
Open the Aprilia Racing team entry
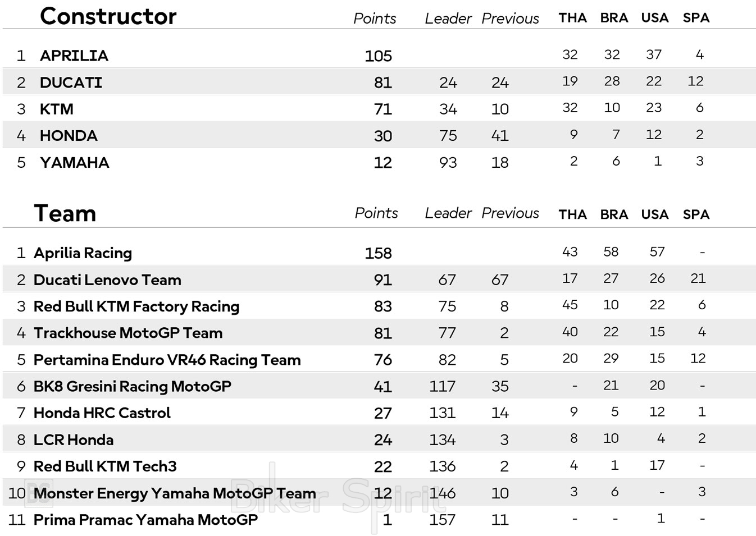[83, 253]
